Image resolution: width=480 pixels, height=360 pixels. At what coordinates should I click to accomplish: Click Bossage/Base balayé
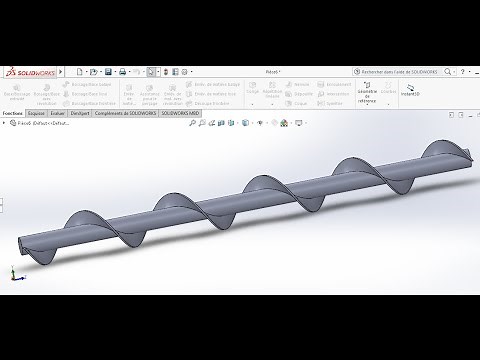point(87,84)
